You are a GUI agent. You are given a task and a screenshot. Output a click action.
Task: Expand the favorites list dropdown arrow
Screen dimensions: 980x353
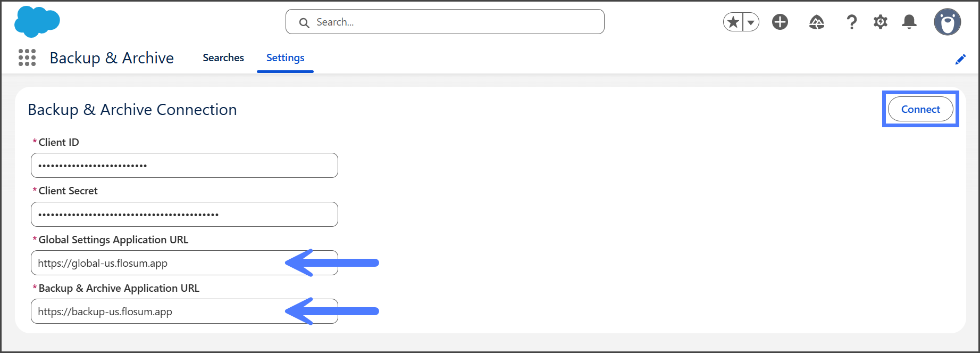click(751, 22)
